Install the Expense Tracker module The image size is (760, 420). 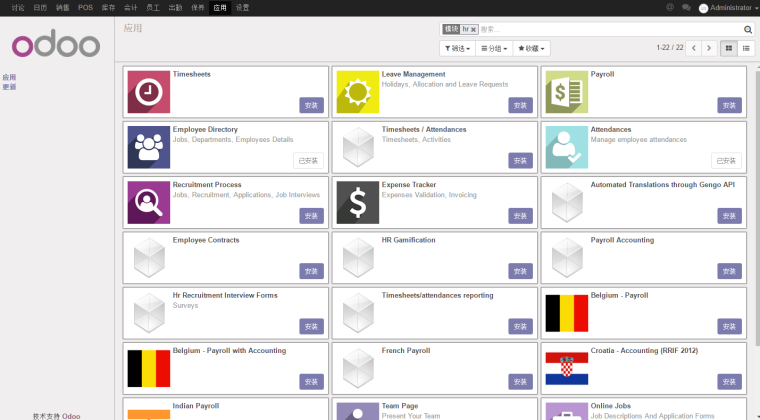pyautogui.click(x=520, y=216)
